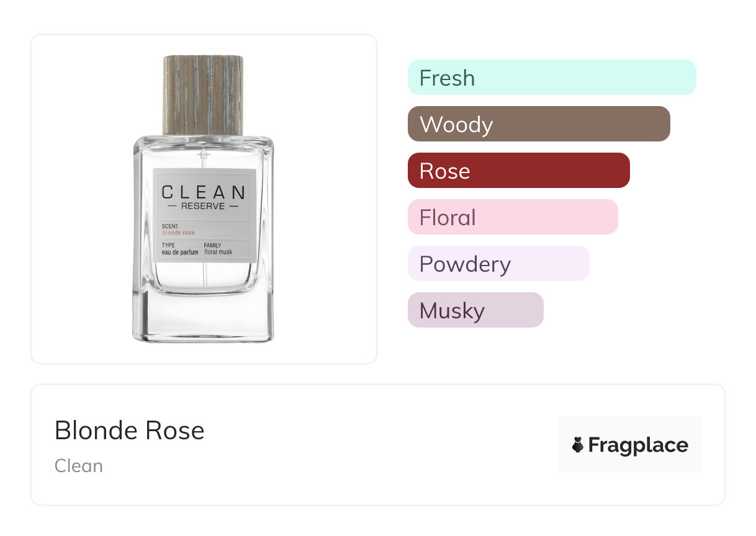Click the thick glass base of the bottle

pyautogui.click(x=203, y=316)
